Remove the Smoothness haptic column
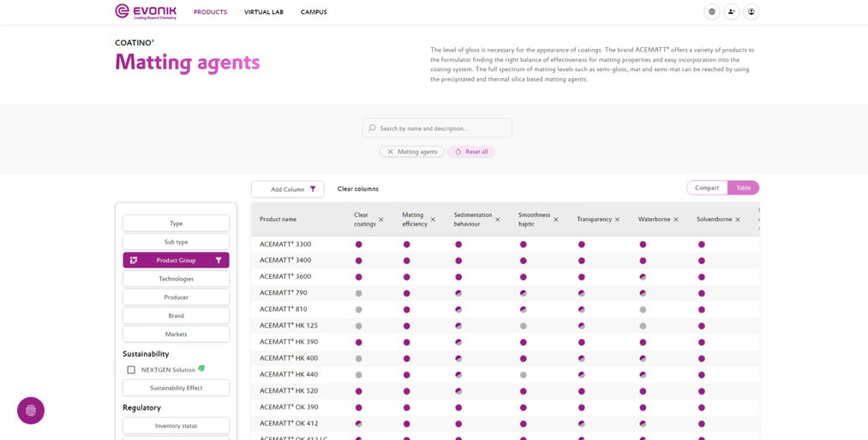Screen dimensions: 868x440 556,220
